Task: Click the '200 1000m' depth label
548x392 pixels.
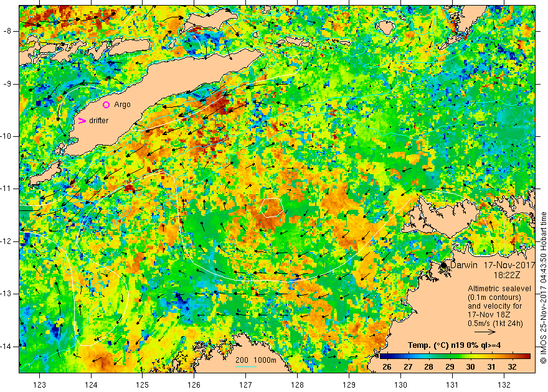Action: point(256,360)
